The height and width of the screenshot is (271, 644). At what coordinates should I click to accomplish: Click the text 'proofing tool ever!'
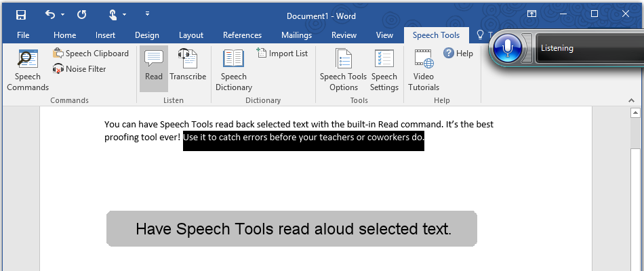[x=142, y=137]
